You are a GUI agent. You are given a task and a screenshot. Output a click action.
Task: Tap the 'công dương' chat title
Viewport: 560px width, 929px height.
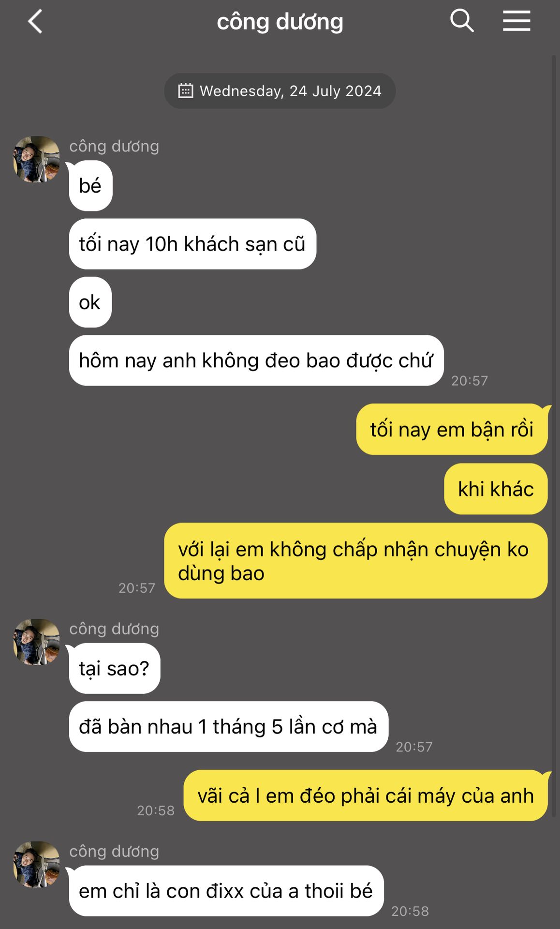tap(280, 22)
